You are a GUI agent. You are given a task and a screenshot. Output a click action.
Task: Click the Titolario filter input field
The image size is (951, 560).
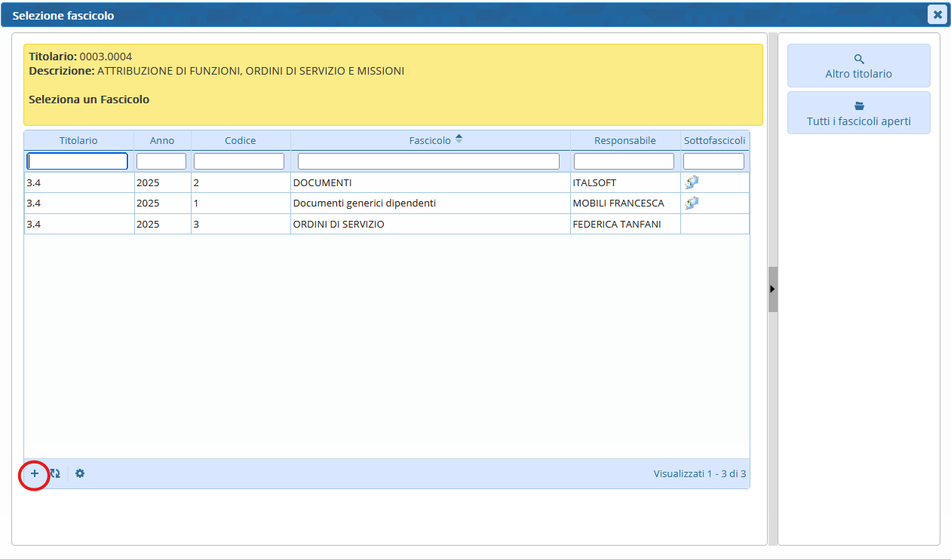(x=78, y=161)
